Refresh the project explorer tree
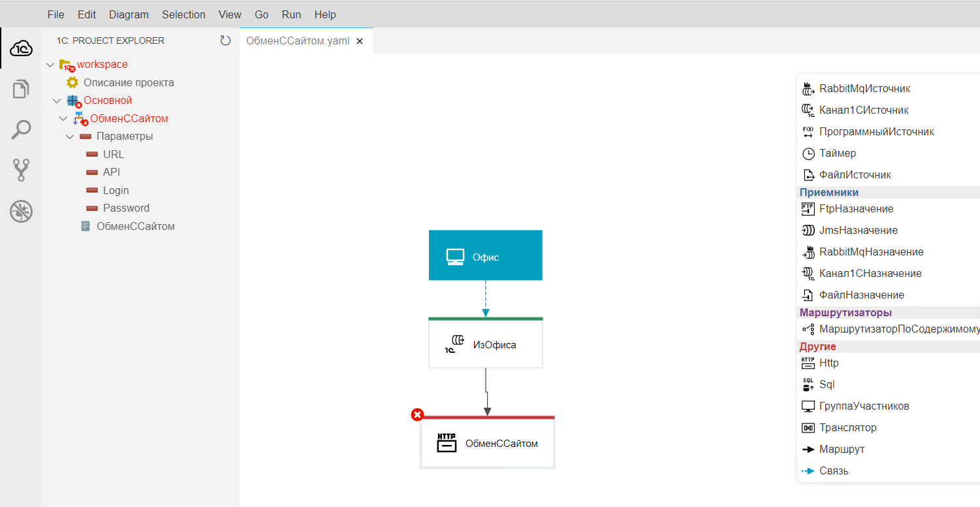 click(x=225, y=41)
